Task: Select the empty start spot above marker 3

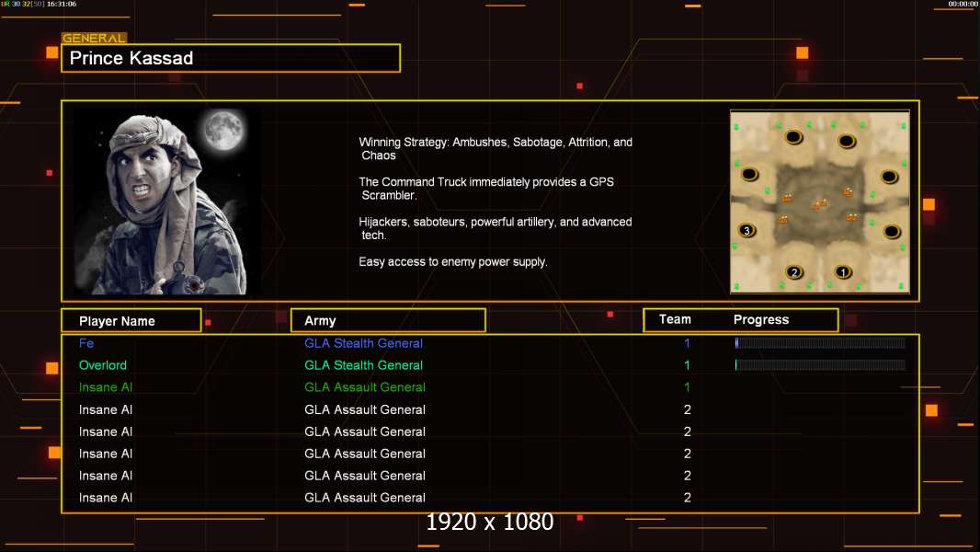Action: pyautogui.click(x=749, y=175)
